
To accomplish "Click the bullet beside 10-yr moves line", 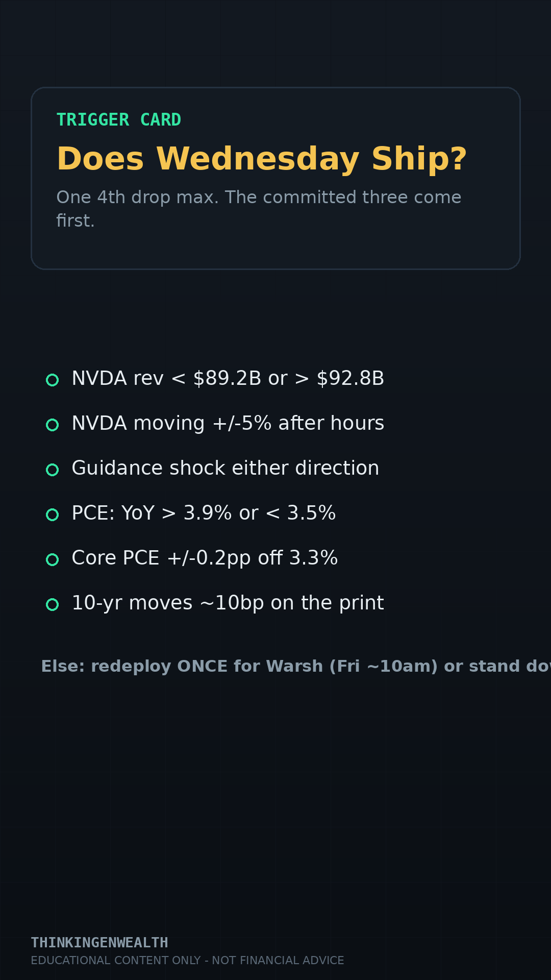I will 52,604.
